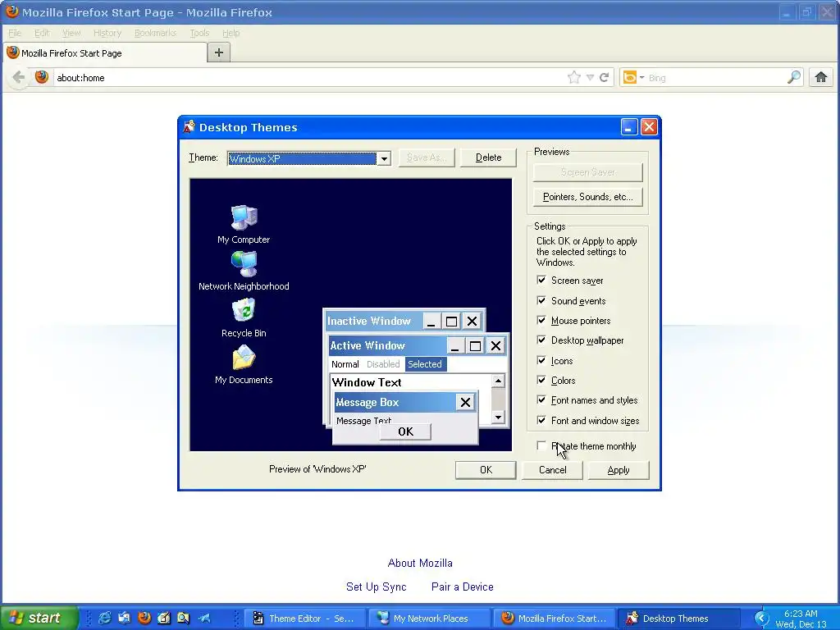
Task: Click the My Computer icon in preview
Action: 244,217
